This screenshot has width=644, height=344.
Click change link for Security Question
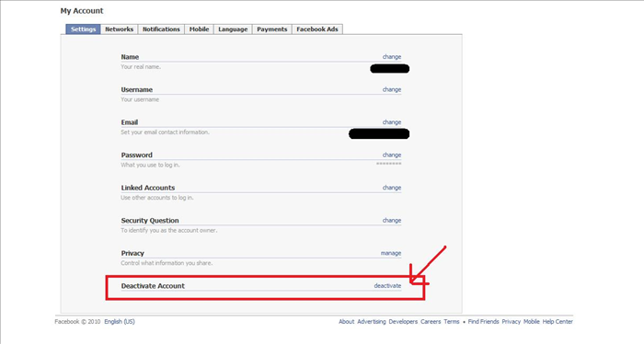392,221
